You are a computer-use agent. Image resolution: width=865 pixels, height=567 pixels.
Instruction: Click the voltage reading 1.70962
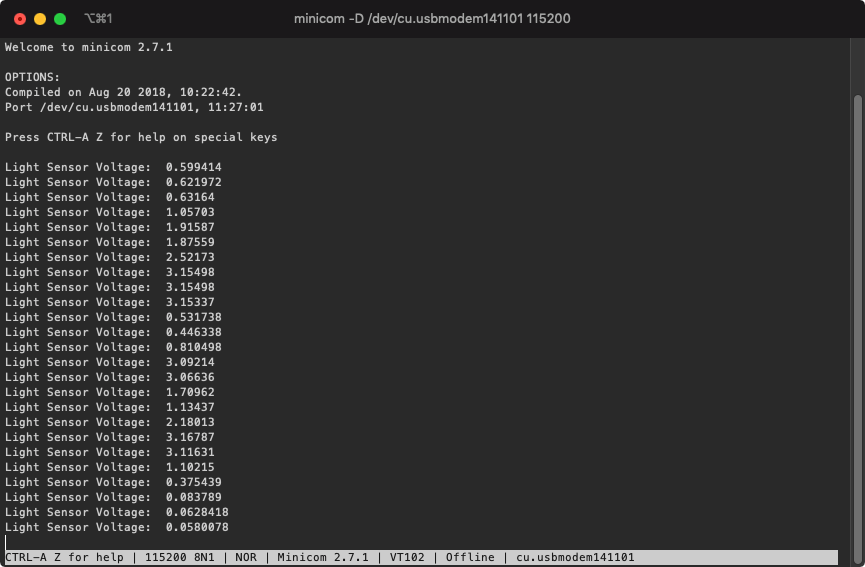point(190,392)
